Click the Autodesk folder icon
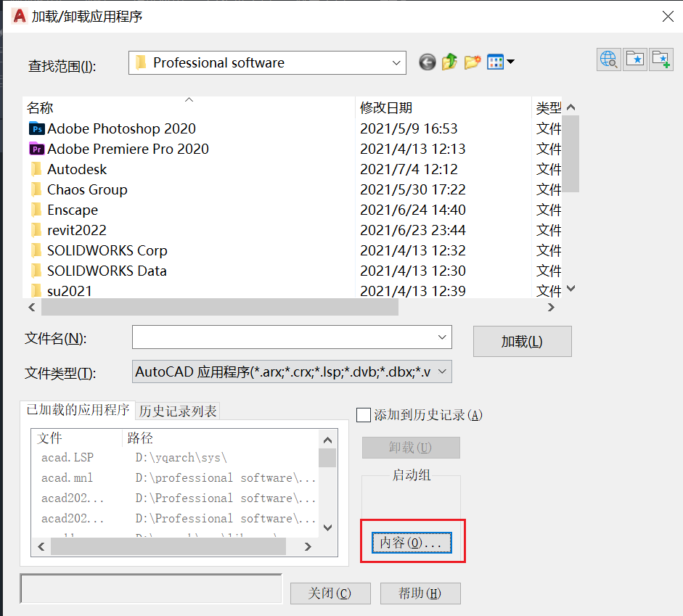The width and height of the screenshot is (683, 616). [x=37, y=169]
